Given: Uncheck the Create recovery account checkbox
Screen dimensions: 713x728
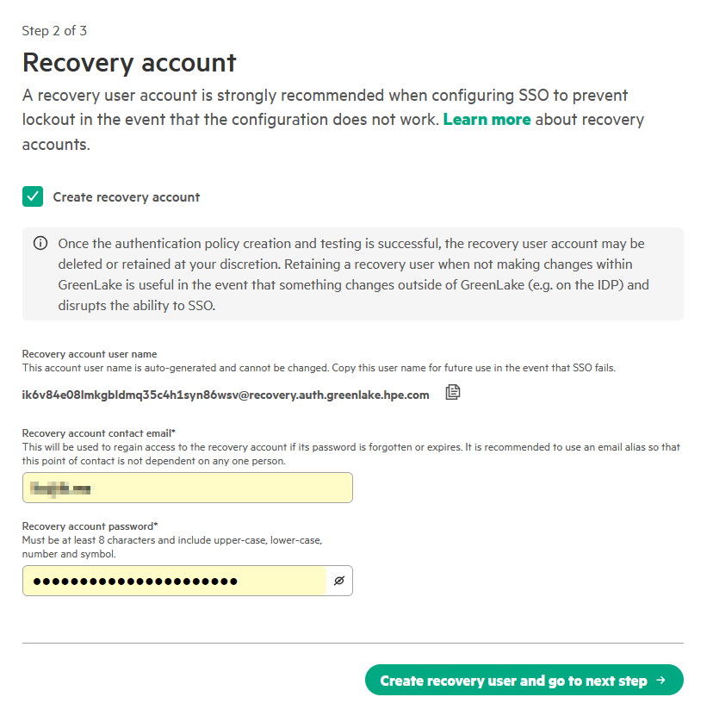Looking at the screenshot, I should tap(33, 196).
